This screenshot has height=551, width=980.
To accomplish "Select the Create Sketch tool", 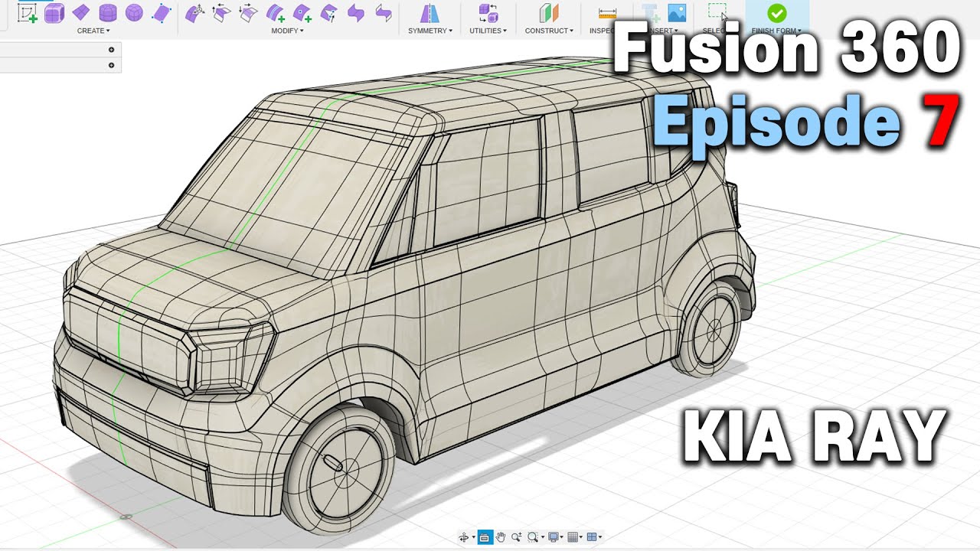I will click(27, 13).
